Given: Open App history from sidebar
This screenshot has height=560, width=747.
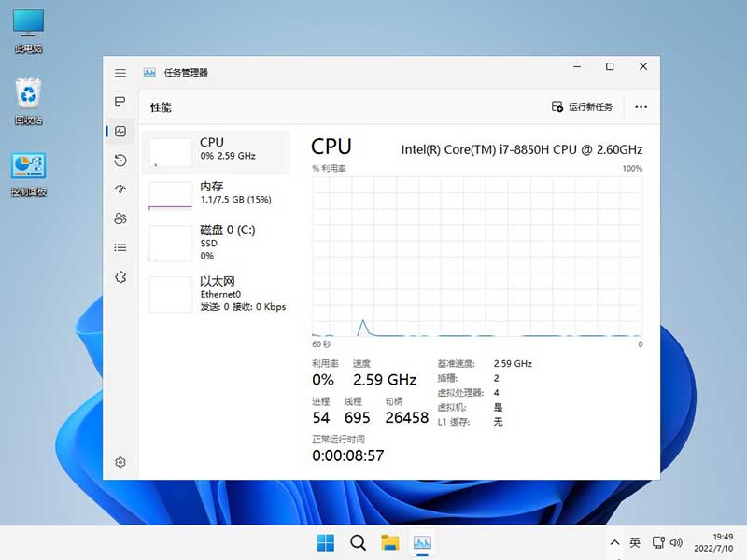Looking at the screenshot, I should pos(120,161).
